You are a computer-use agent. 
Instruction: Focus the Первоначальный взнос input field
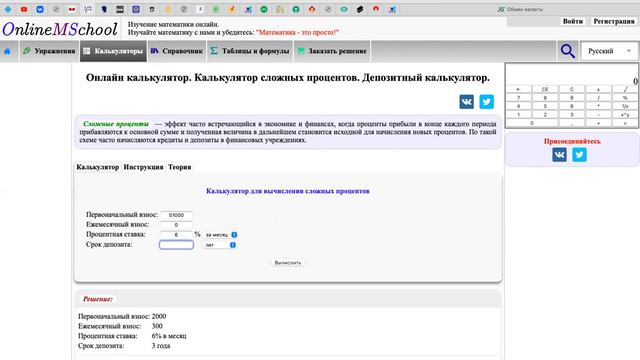coord(176,215)
